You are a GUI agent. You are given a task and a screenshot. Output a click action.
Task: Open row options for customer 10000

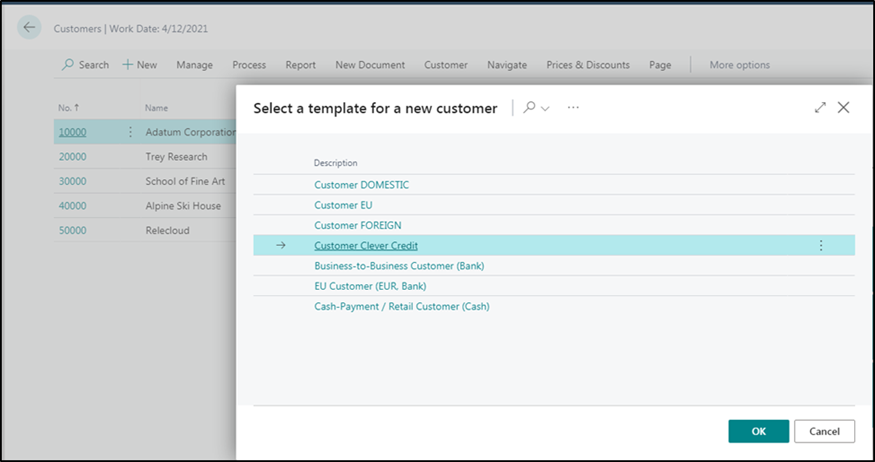point(131,132)
